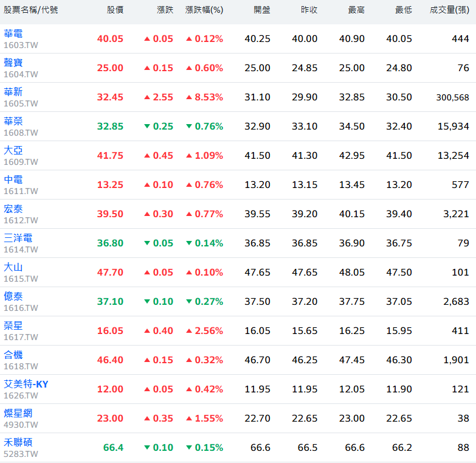Click the 漲跌幅(%) column header
Viewport: 476px width, 463px height.
tap(204, 10)
